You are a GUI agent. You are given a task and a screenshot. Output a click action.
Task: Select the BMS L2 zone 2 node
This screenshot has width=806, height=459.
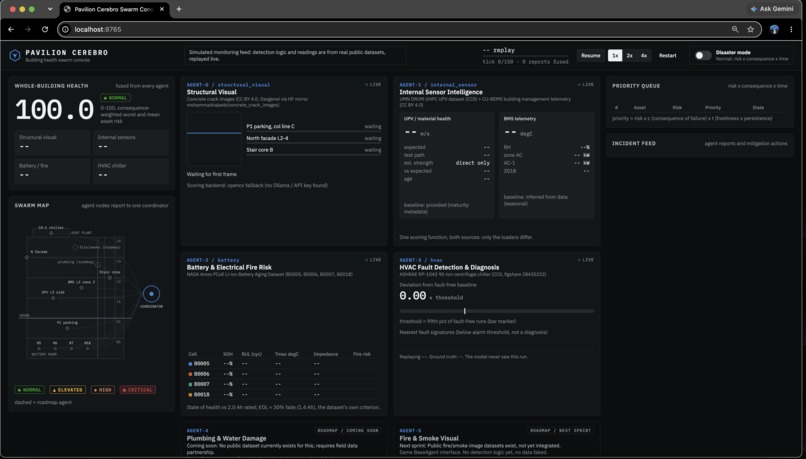[81, 288]
